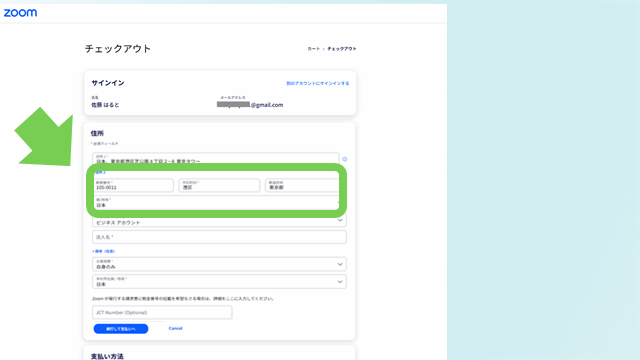Open the ビジネス アカウント account type dropdown
The height and width of the screenshot is (360, 640).
pyautogui.click(x=219, y=221)
